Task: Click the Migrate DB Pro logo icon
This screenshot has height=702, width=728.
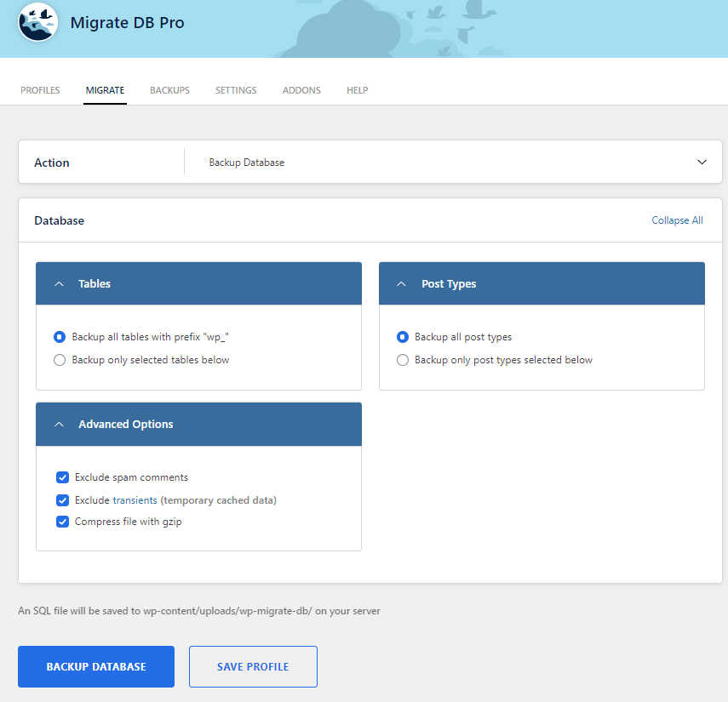Action: pyautogui.click(x=37, y=25)
